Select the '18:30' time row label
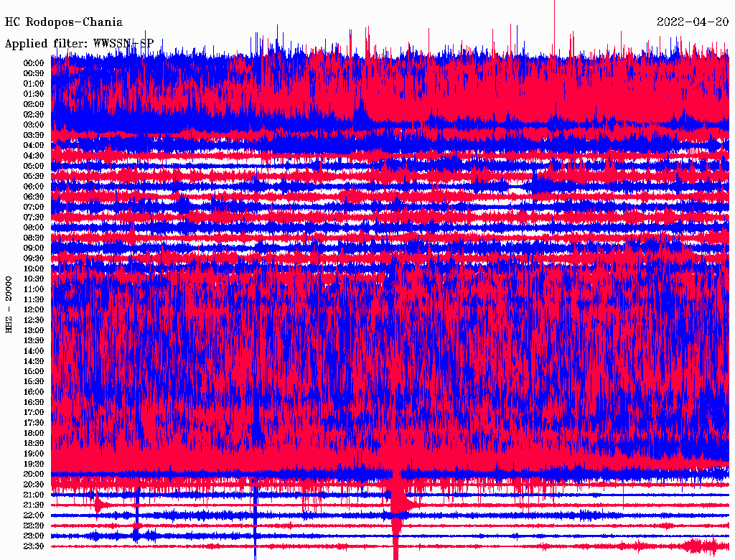This screenshot has width=735, height=560. click(34, 444)
